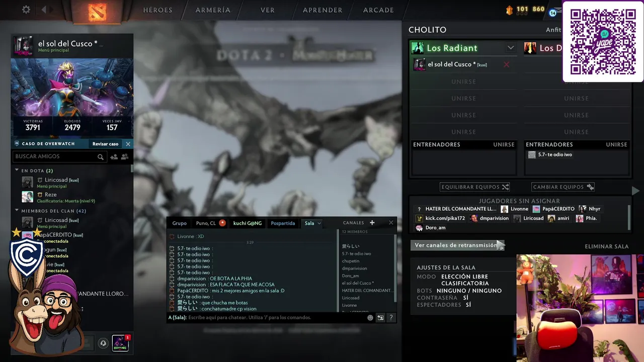Click the unassigned players list scrollbar

629,218
